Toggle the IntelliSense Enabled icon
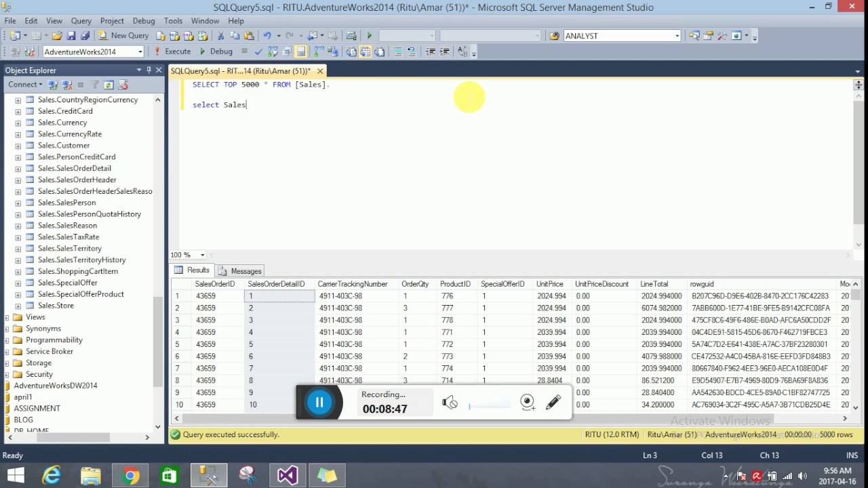 pos(301,52)
